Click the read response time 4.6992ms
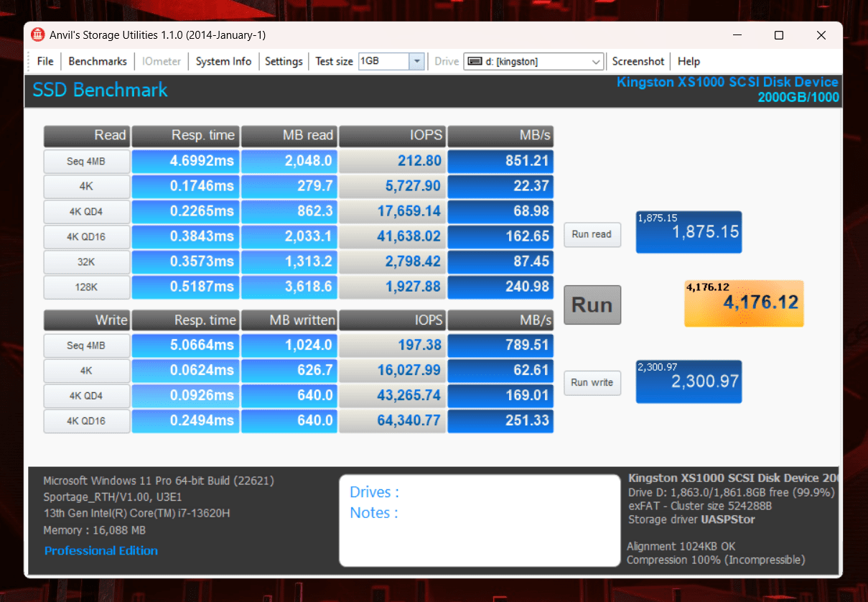The height and width of the screenshot is (602, 868). pos(185,162)
